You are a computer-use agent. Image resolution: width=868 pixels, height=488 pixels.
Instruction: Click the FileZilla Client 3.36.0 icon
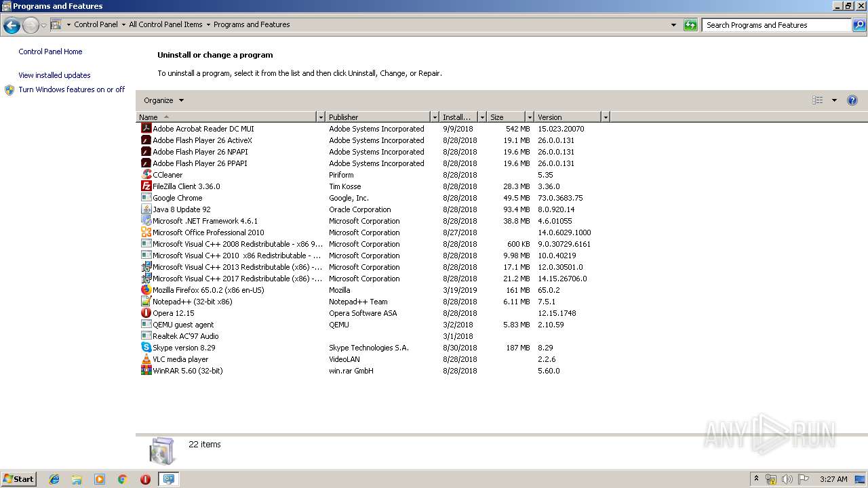point(146,186)
